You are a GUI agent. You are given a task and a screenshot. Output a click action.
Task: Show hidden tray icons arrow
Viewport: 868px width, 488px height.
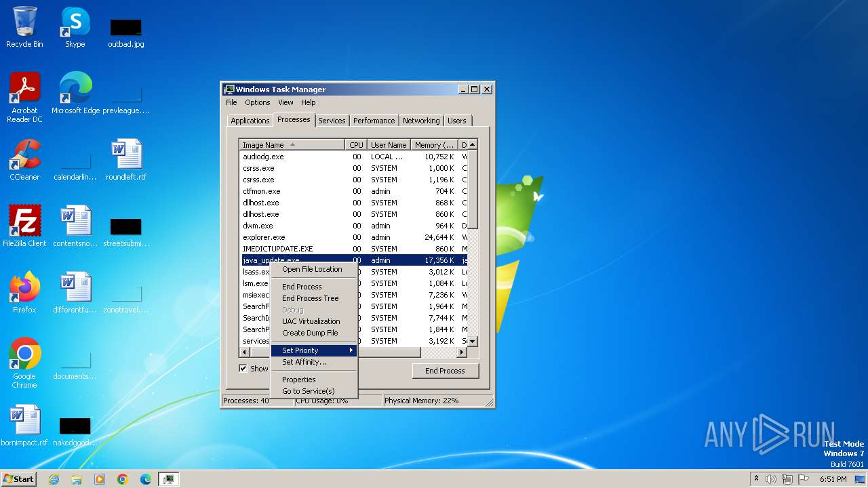[x=756, y=479]
